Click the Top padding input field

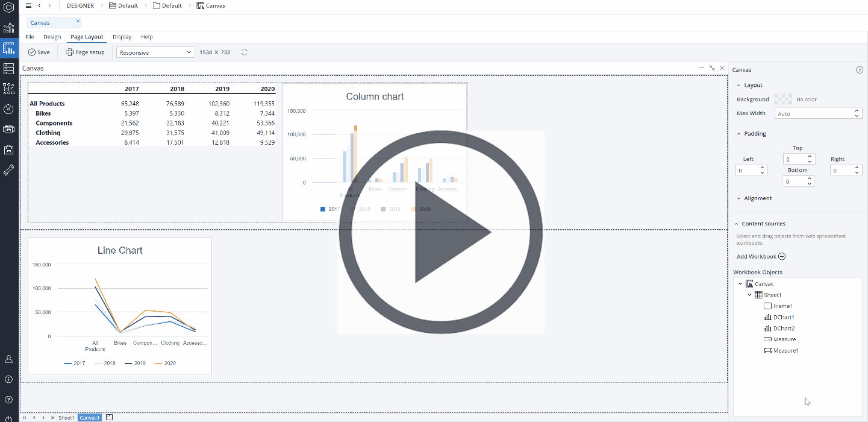pyautogui.click(x=795, y=159)
